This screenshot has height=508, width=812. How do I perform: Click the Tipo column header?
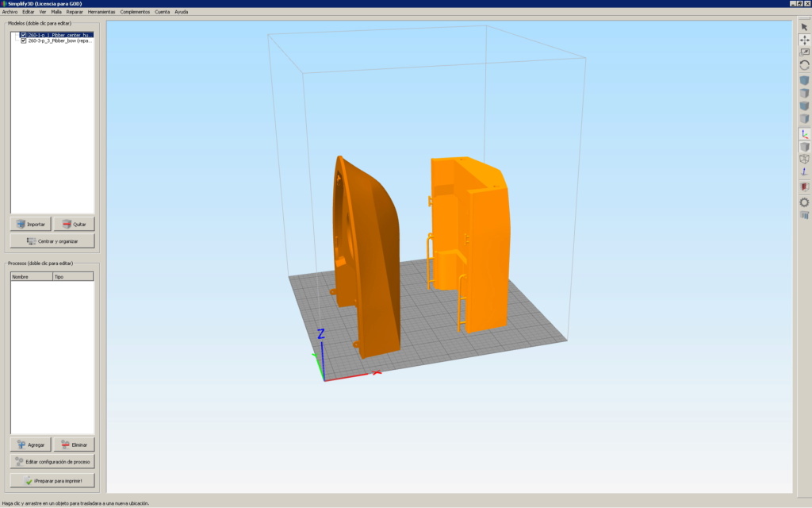pos(73,277)
